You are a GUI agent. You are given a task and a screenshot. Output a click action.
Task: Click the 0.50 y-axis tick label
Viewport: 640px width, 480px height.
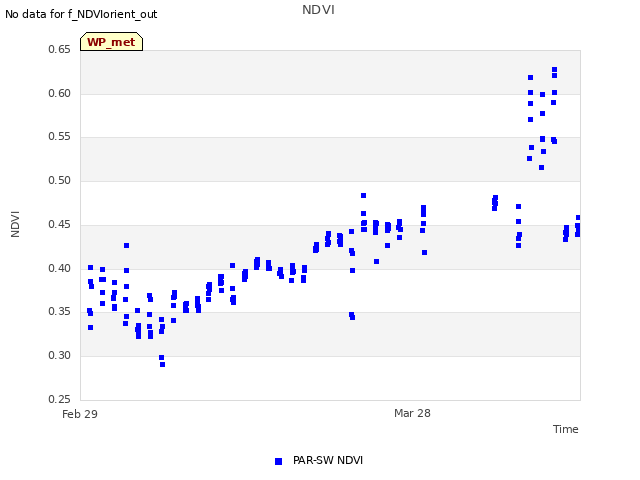[59, 180]
